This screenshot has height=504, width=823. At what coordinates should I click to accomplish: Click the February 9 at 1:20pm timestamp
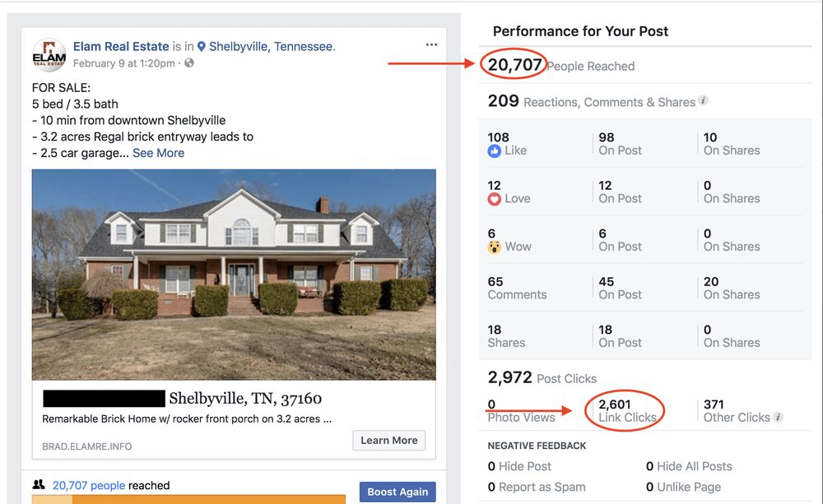pos(124,63)
